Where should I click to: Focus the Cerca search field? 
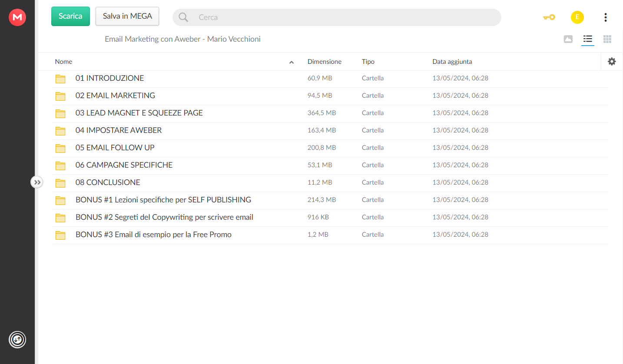coord(337,17)
